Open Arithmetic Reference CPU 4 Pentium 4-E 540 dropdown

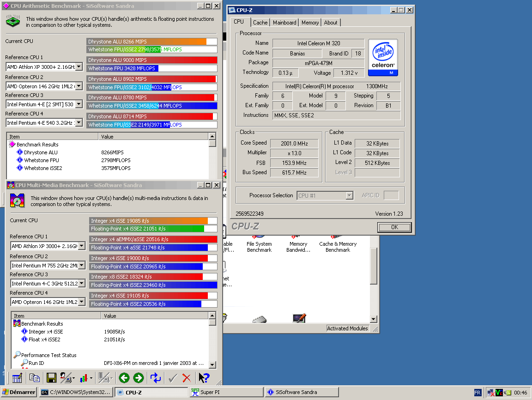pyautogui.click(x=79, y=122)
